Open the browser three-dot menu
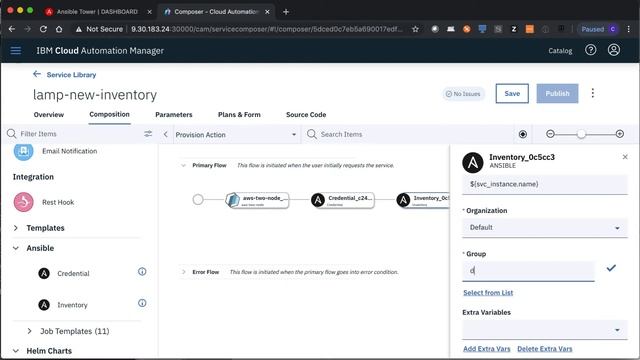This screenshot has width=640, height=360. tap(629, 29)
